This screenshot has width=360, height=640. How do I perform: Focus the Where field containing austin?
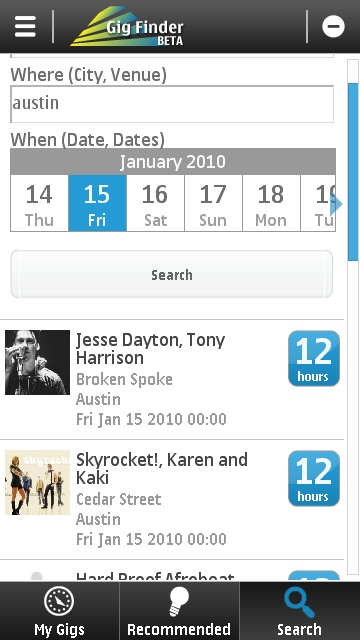pos(172,104)
